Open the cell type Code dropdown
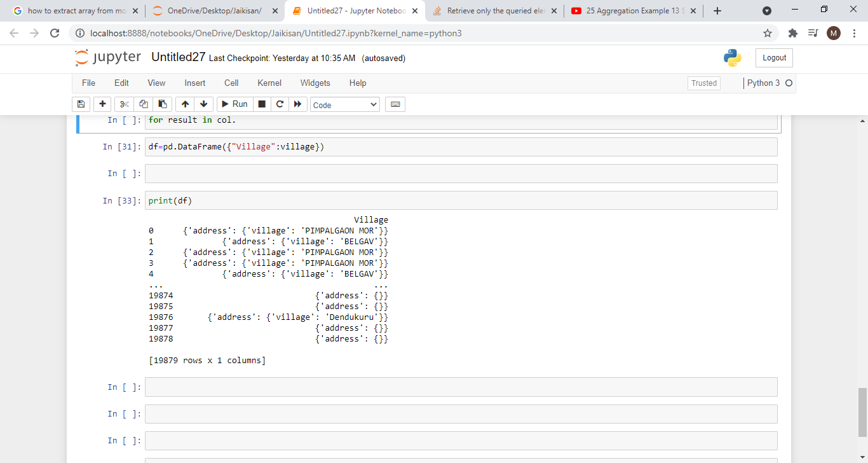The image size is (868, 463). tap(345, 105)
